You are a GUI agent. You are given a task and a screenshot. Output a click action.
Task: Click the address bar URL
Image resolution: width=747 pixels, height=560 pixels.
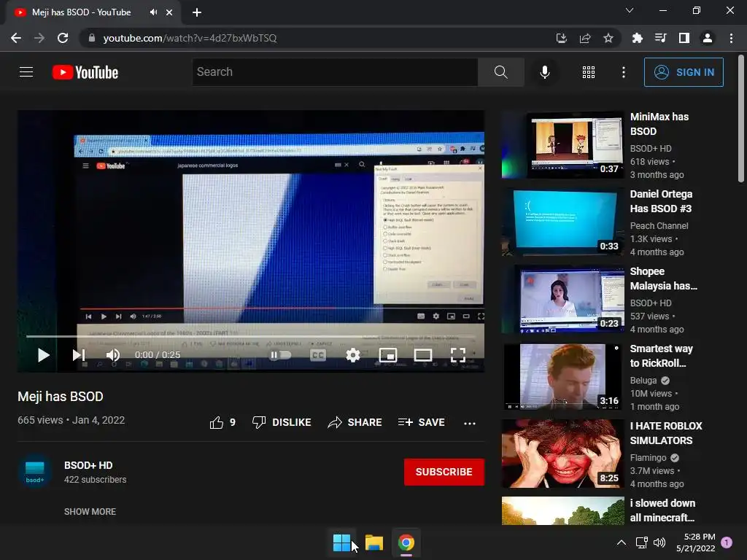click(190, 38)
